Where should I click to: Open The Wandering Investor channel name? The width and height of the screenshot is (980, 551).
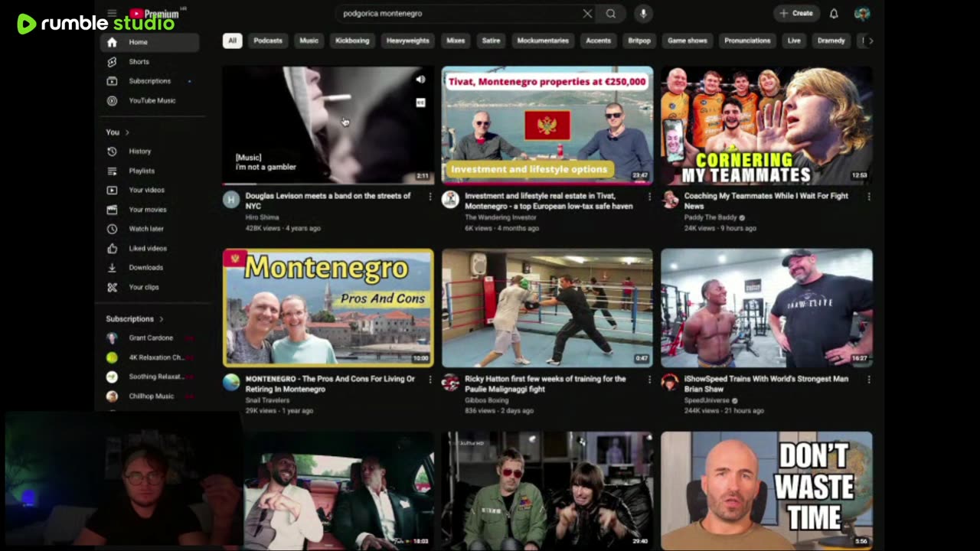(501, 217)
